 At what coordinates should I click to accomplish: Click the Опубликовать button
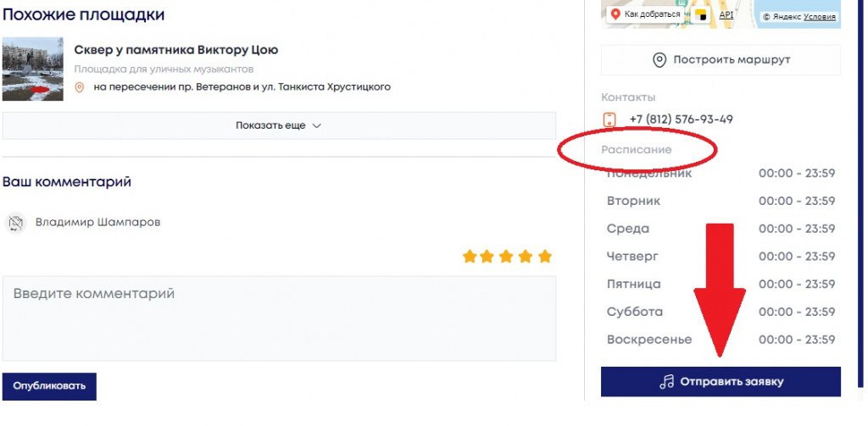click(x=49, y=386)
